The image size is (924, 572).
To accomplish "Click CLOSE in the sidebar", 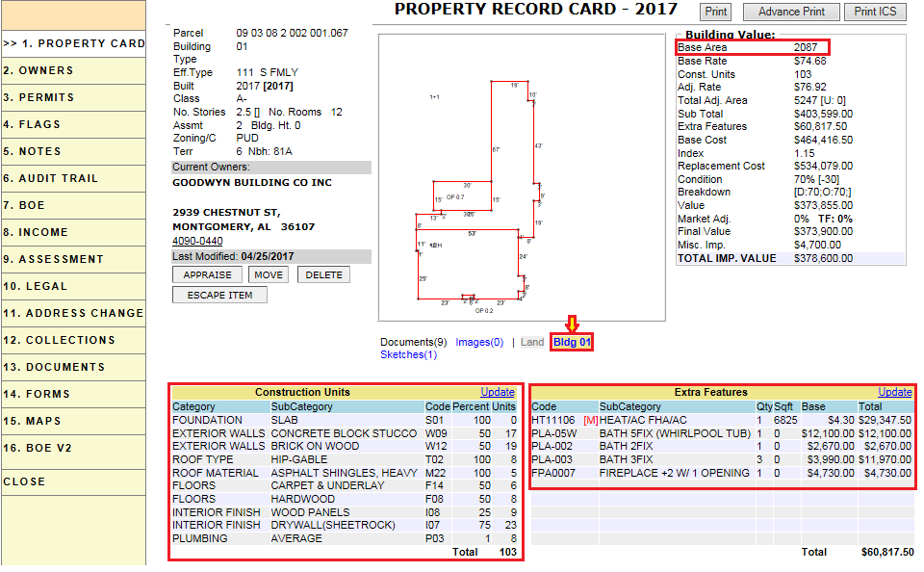I will (25, 481).
